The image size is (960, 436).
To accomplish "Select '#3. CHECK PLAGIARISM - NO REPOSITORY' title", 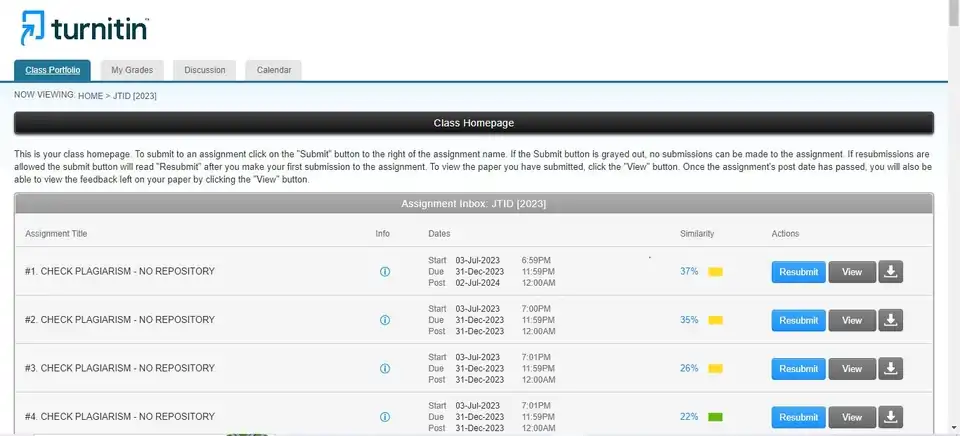I will click(x=120, y=368).
